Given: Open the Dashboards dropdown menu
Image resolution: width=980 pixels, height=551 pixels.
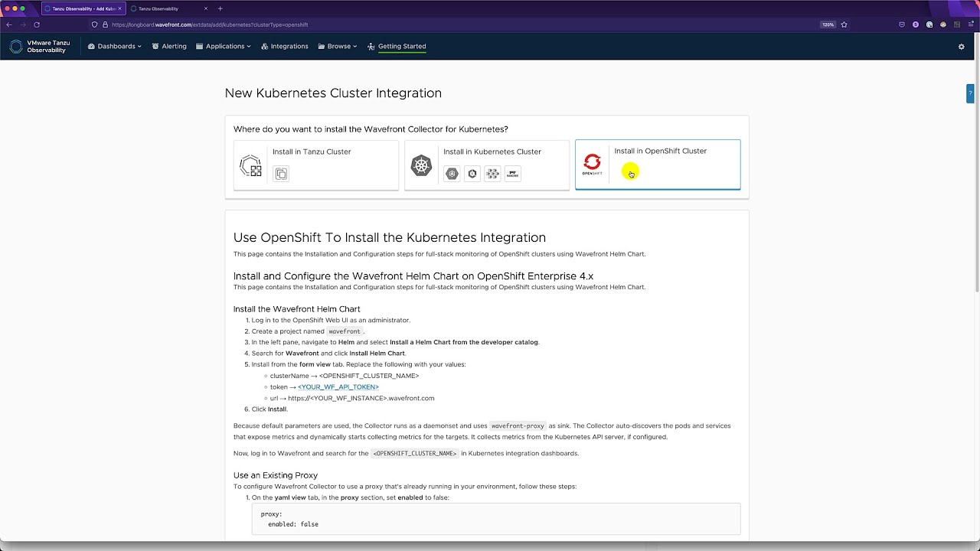Looking at the screenshot, I should (115, 47).
